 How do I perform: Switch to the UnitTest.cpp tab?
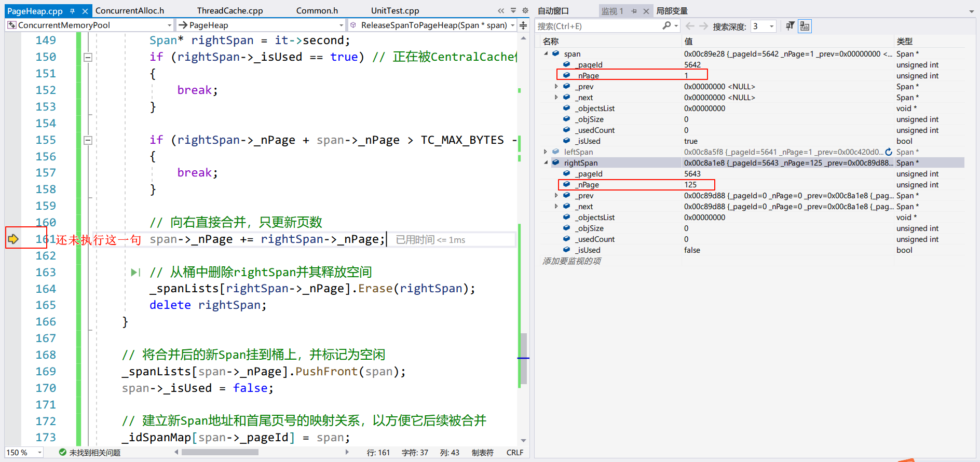click(394, 11)
